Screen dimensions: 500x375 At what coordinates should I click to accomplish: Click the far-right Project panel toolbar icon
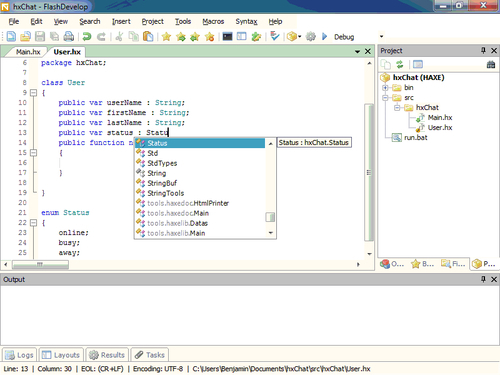pyautogui.click(x=491, y=64)
